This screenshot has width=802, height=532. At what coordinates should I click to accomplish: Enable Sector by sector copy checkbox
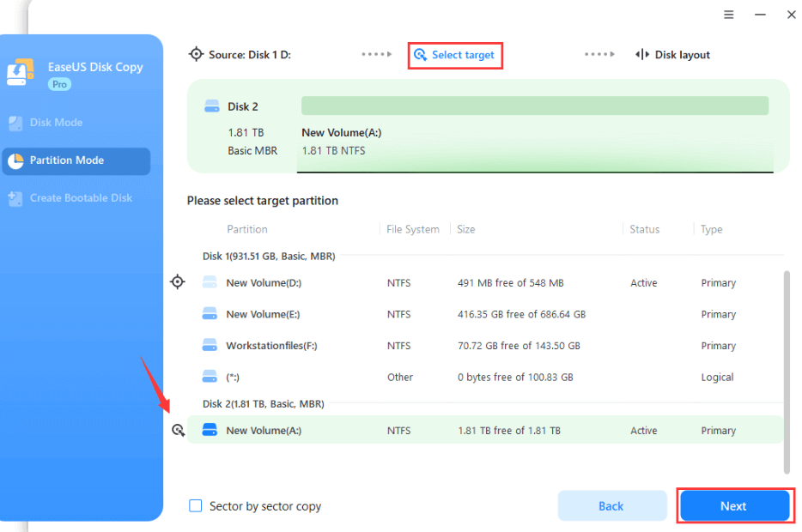[x=196, y=506]
